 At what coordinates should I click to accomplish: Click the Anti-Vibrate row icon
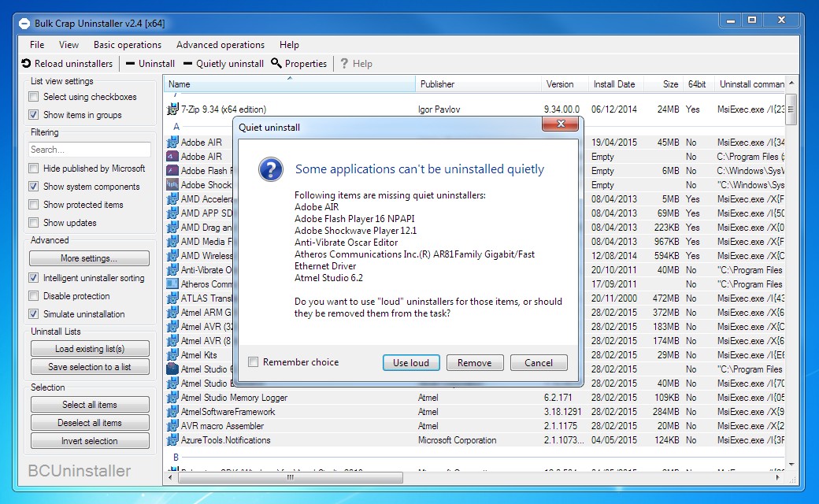coord(172,269)
